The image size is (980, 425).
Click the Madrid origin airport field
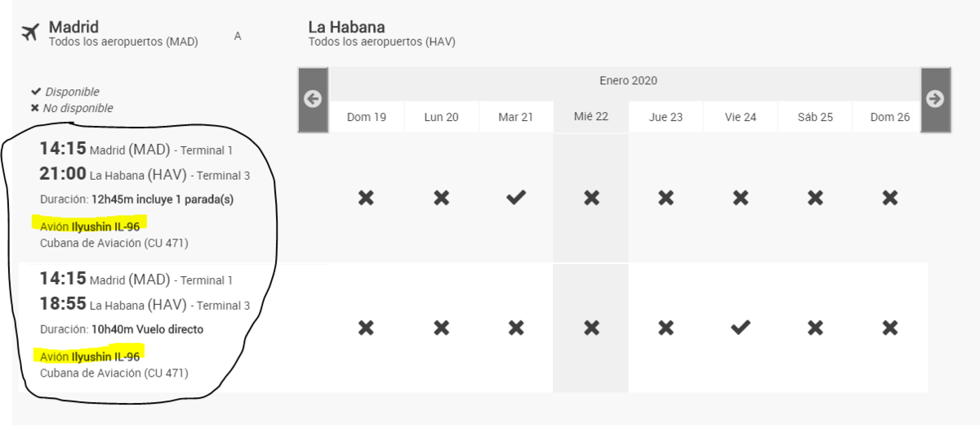point(122,34)
